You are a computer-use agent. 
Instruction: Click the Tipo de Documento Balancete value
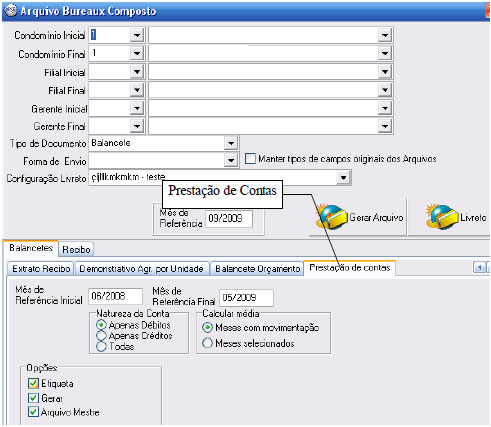(111, 143)
